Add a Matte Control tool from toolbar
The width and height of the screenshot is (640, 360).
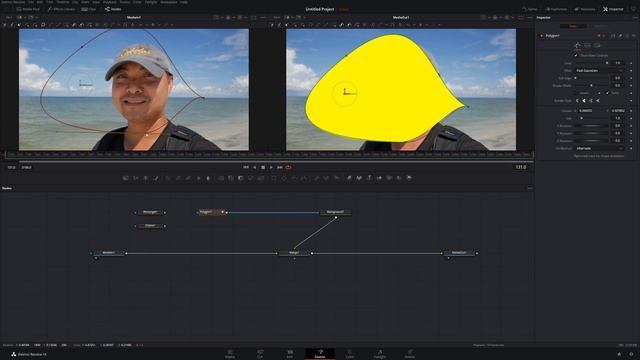point(240,178)
